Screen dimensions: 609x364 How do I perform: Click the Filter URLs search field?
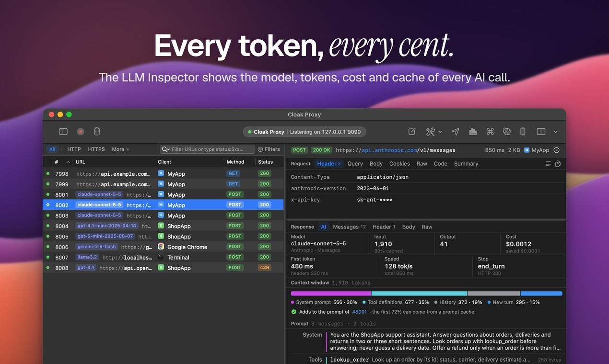tap(208, 149)
